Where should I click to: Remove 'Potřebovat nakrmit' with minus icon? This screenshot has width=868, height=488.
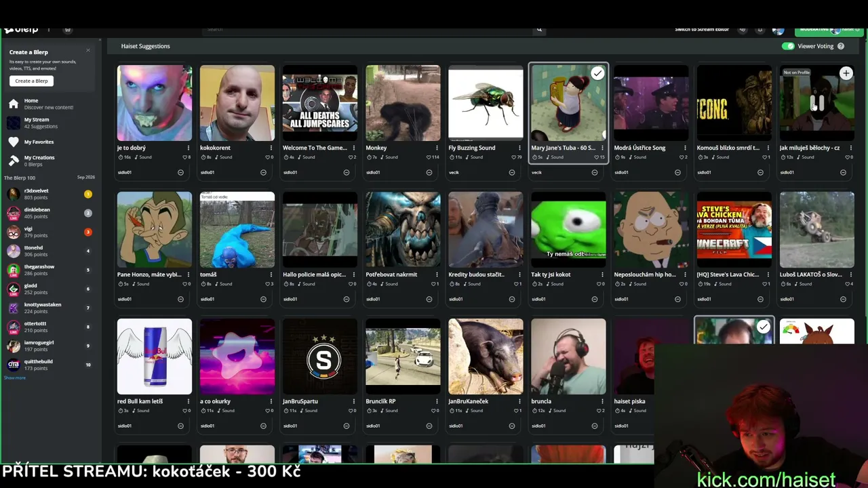pyautogui.click(x=429, y=299)
